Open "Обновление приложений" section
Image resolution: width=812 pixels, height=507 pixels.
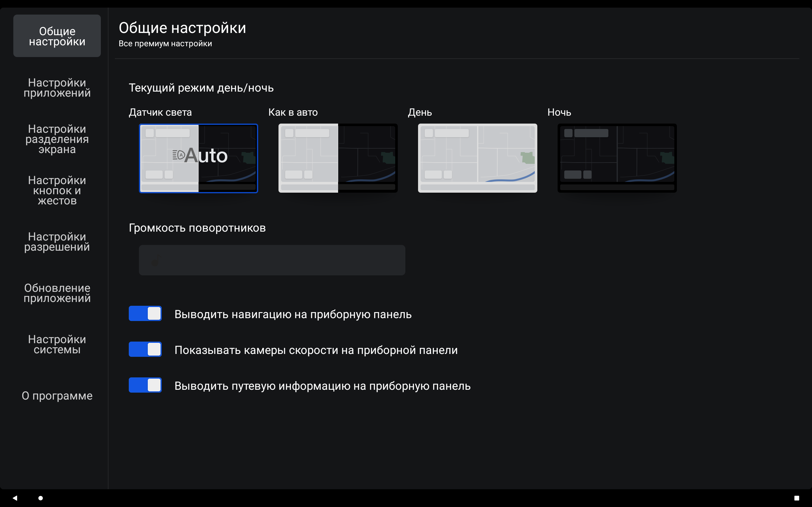pyautogui.click(x=57, y=292)
